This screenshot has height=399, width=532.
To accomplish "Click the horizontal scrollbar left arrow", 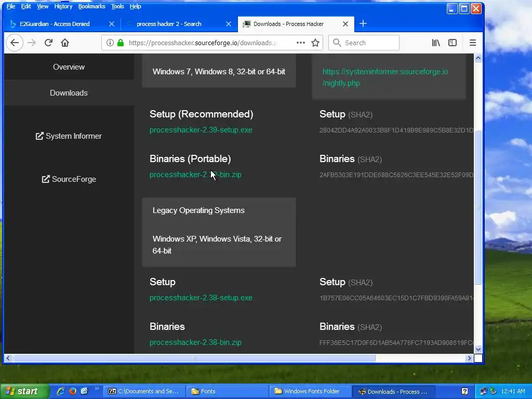I will [8, 358].
